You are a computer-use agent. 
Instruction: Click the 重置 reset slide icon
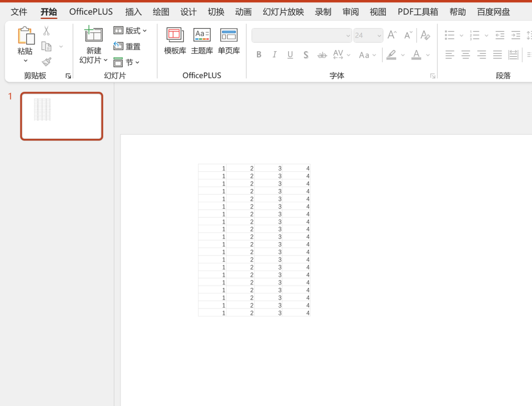[x=127, y=46]
